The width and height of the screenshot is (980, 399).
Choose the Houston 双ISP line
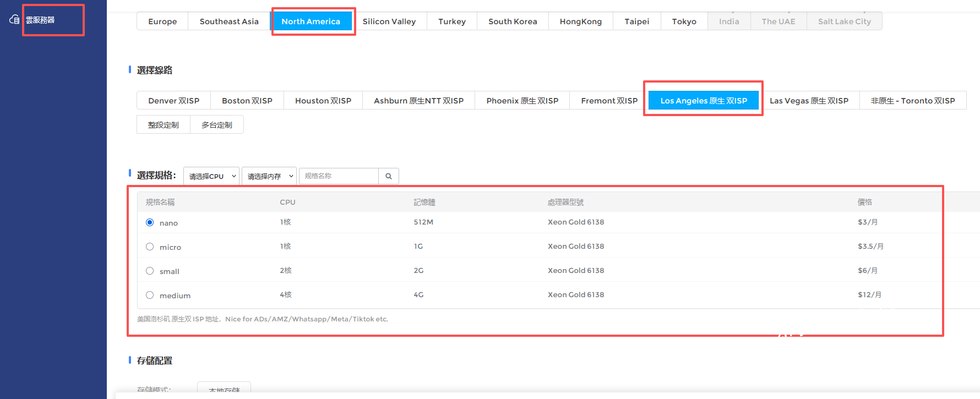[x=323, y=101]
